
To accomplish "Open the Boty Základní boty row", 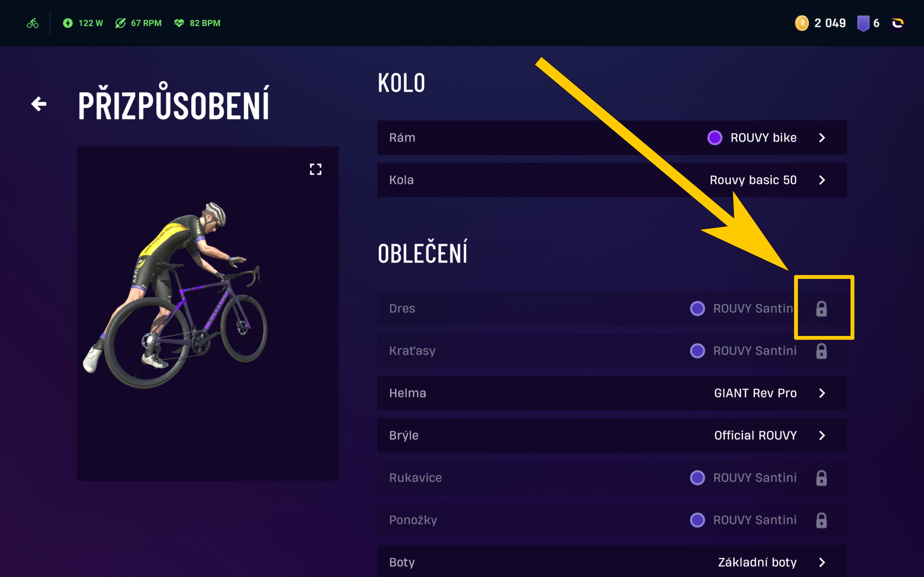I will (612, 562).
